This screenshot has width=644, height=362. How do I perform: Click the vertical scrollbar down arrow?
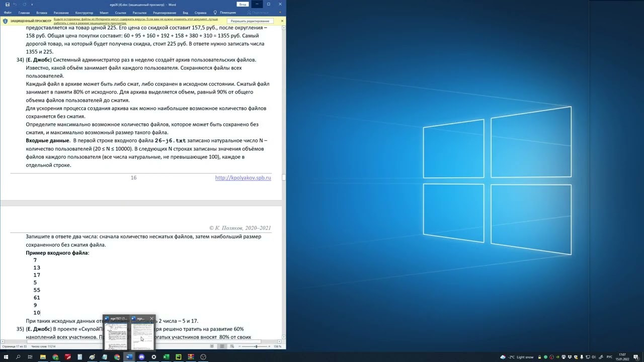[284, 336]
